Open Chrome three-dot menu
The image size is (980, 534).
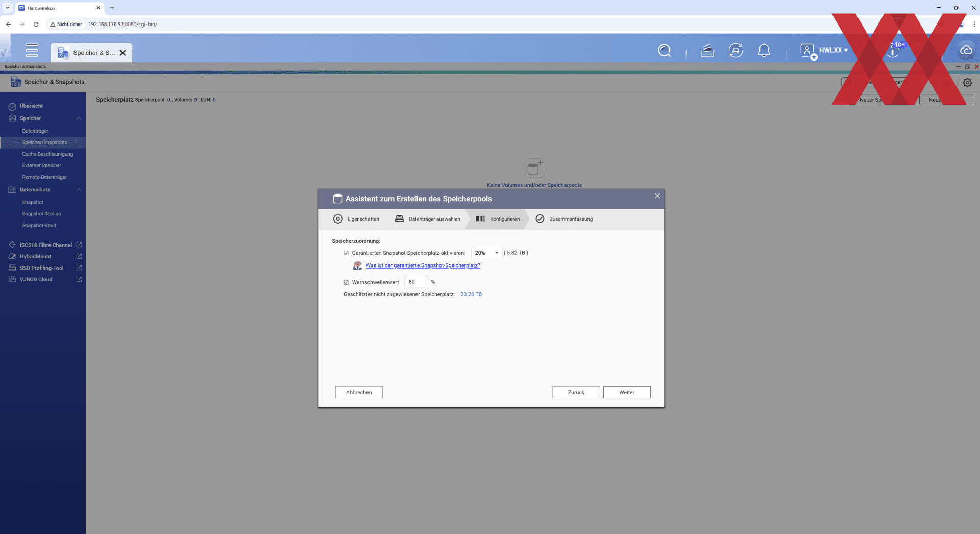pyautogui.click(x=974, y=24)
